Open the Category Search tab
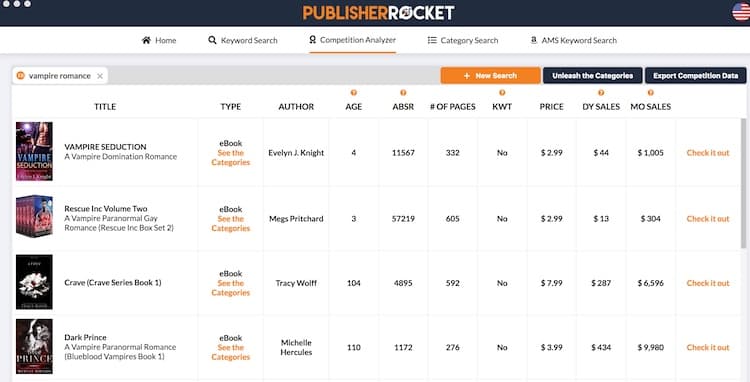This screenshot has width=750, height=382. click(463, 41)
